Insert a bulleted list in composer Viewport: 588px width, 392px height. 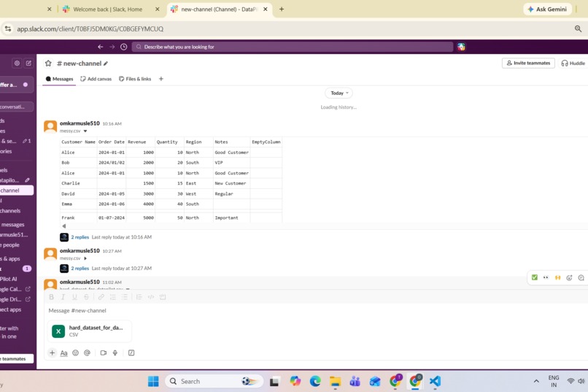[124, 297]
